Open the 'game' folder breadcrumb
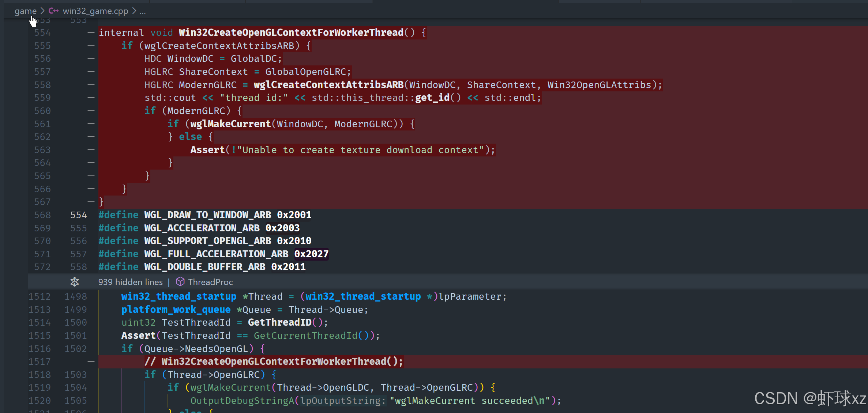 [x=25, y=11]
